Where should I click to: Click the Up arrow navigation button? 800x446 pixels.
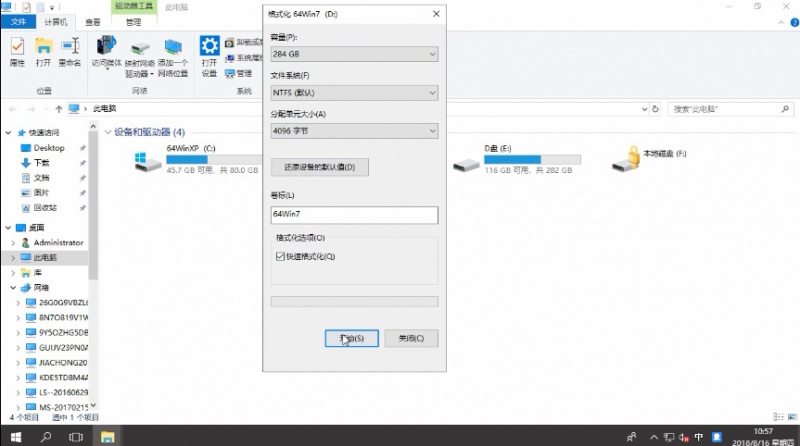click(59, 109)
